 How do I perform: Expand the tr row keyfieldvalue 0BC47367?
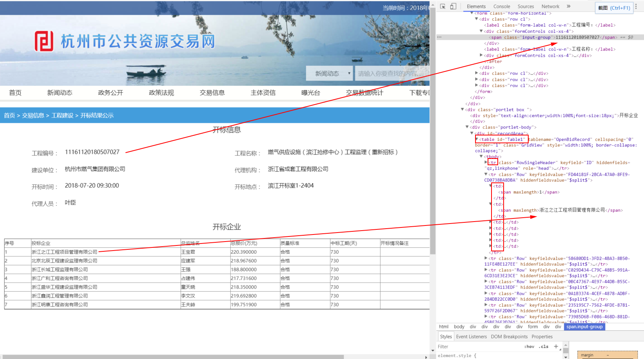[486, 281]
